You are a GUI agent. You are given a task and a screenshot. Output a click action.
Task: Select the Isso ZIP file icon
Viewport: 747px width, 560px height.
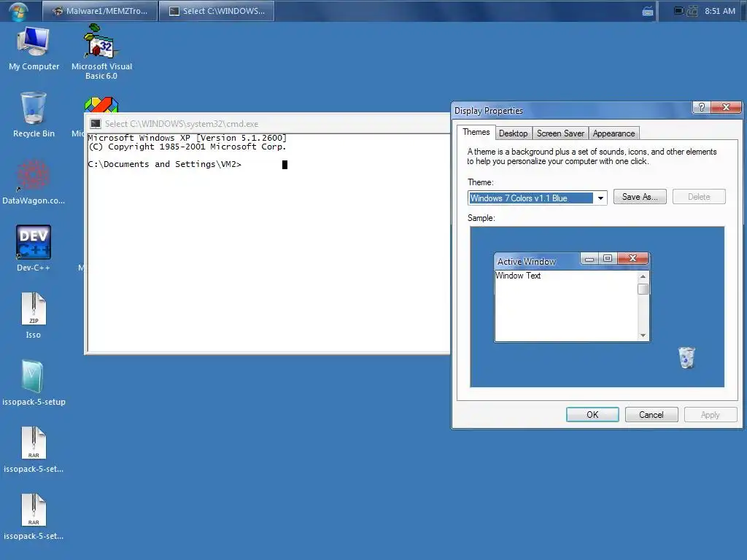click(34, 308)
